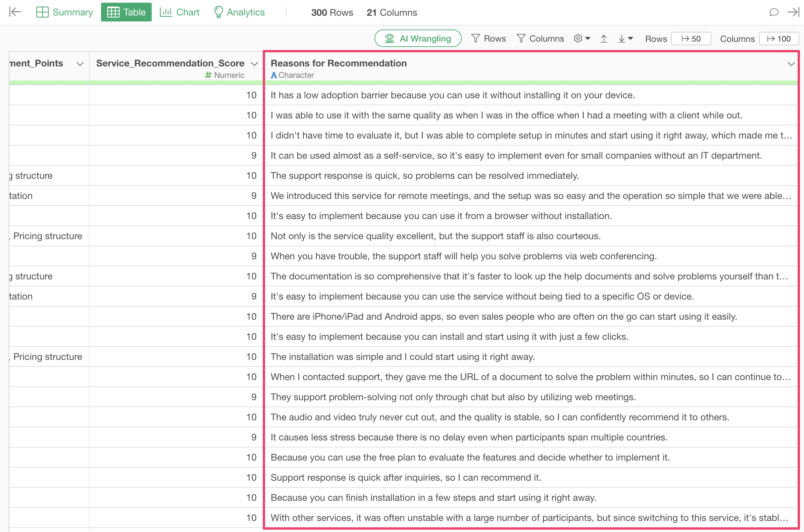804x532 pixels.
Task: Click the collapse-right panel arrow icon
Action: point(793,12)
